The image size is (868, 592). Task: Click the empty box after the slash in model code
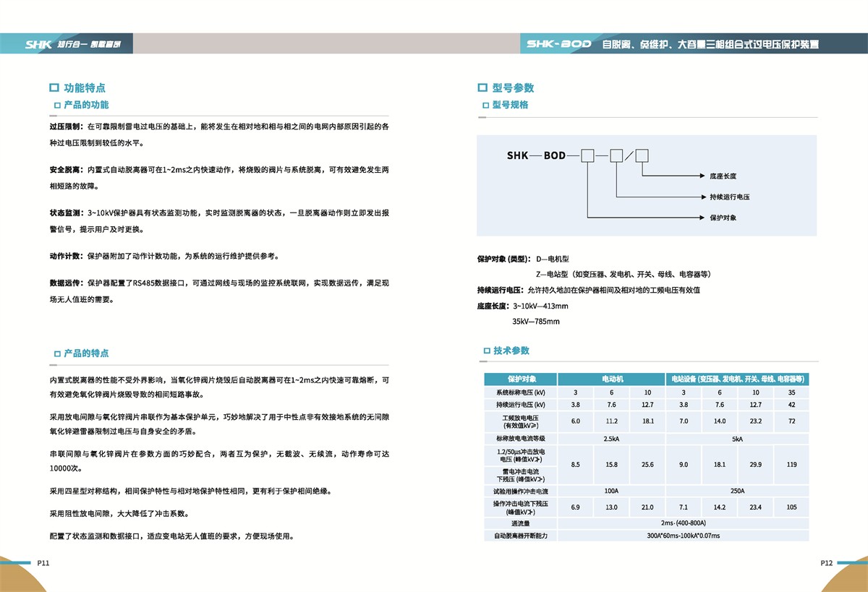click(642, 155)
